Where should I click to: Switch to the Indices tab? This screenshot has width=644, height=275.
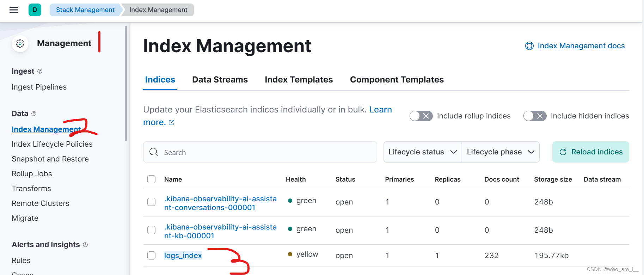point(160,80)
